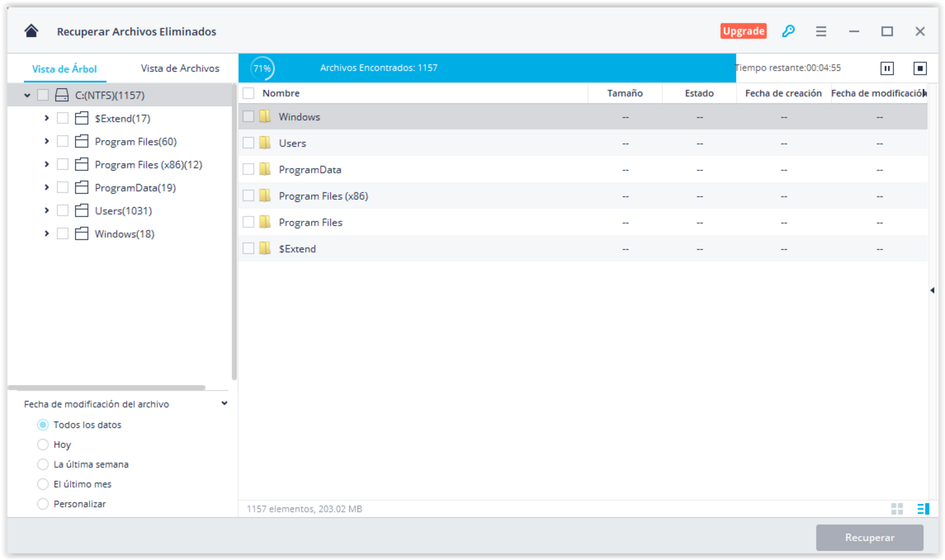Screen dimensions: 945x560
Task: Switch to detail list view
Action: pyautogui.click(x=923, y=509)
